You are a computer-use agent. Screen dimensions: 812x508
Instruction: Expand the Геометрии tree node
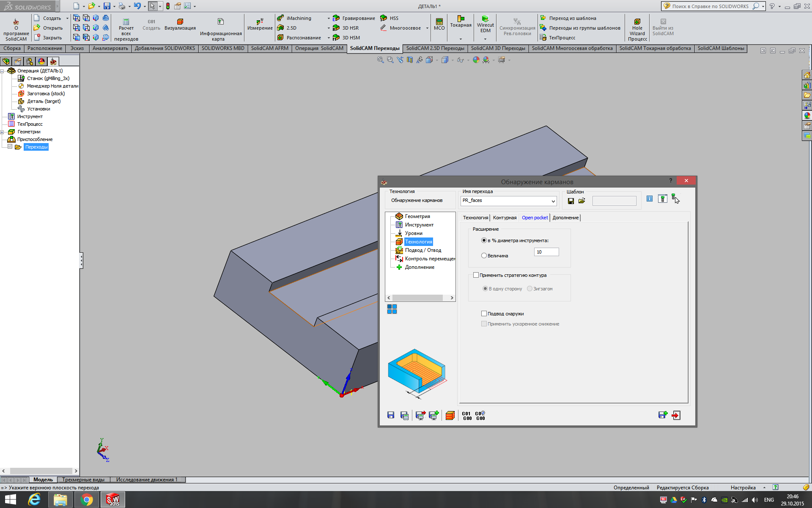coord(3,132)
